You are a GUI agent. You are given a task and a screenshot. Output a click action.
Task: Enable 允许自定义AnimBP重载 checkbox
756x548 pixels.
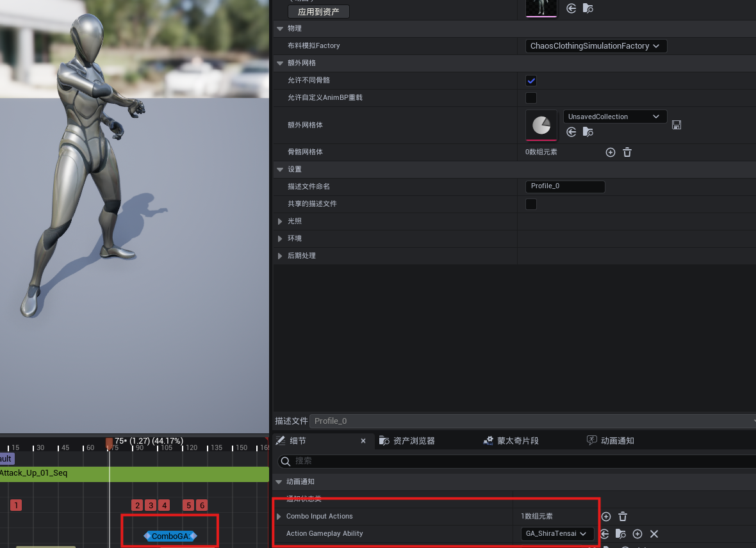pyautogui.click(x=530, y=98)
